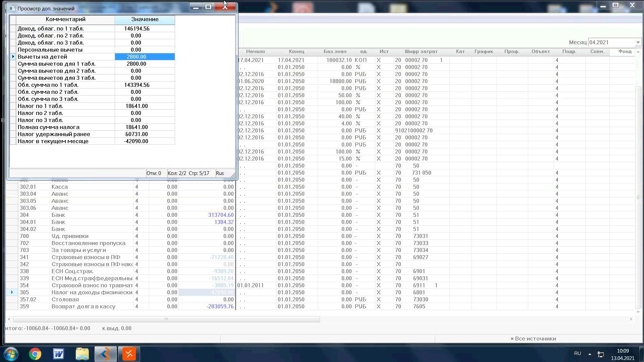Select row Персональные вычеты
The width and height of the screenshot is (644, 362).
point(92,50)
